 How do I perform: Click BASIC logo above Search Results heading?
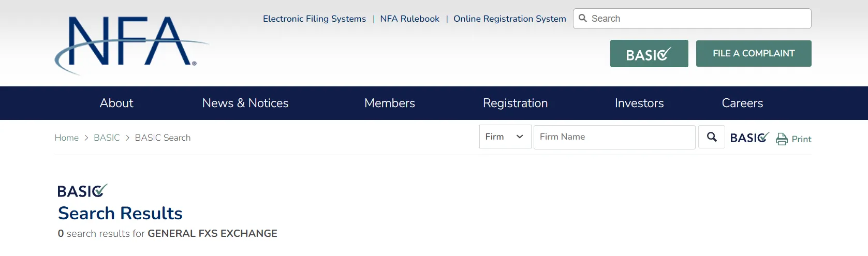82,191
